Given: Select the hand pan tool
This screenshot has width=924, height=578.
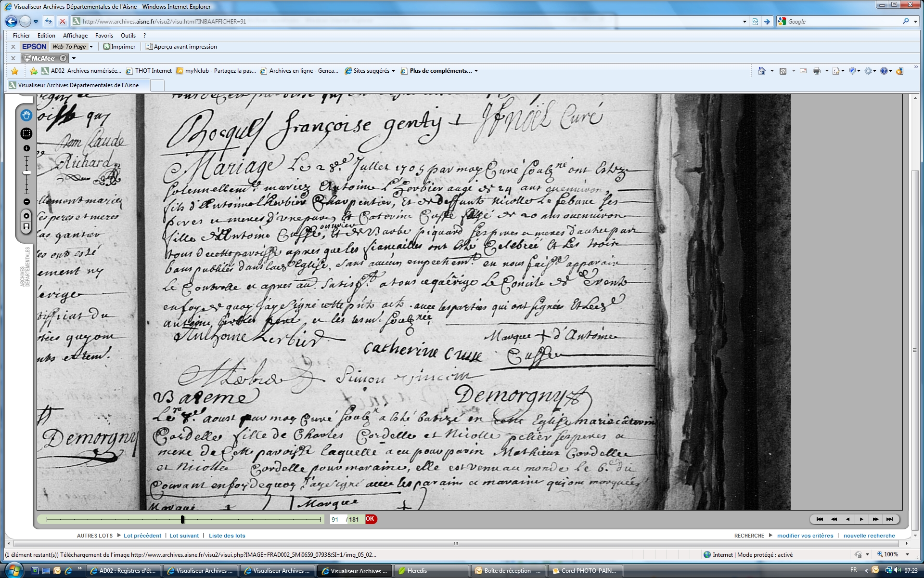Looking at the screenshot, I should (x=26, y=115).
